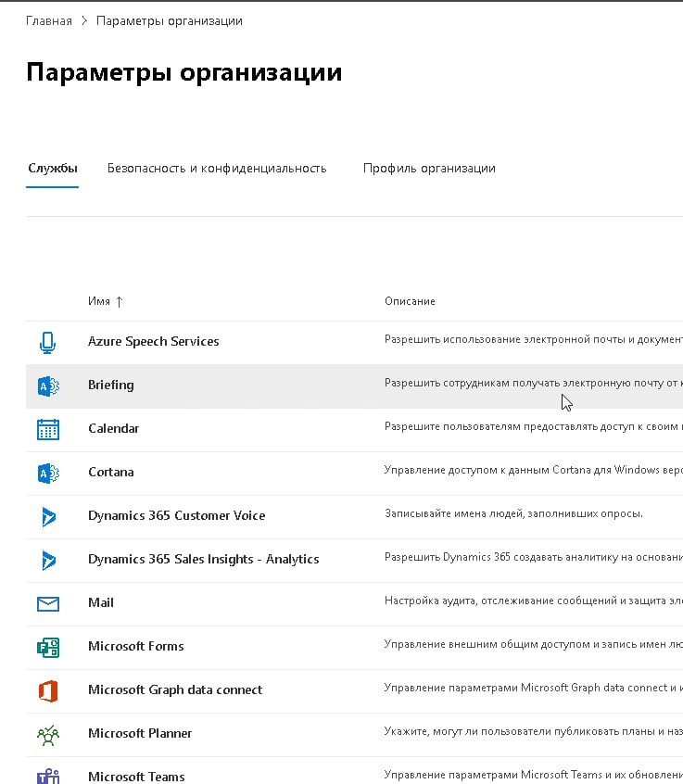Click the Calendar grid icon

(48, 429)
